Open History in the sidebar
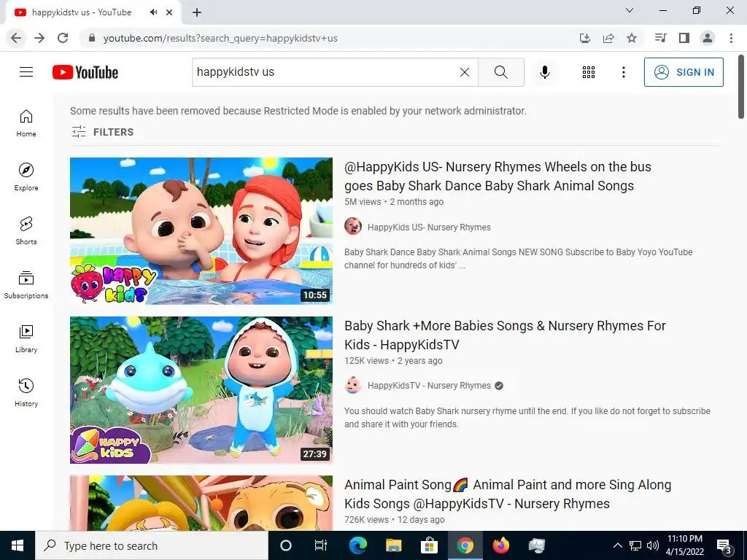This screenshot has width=747, height=560. [26, 392]
